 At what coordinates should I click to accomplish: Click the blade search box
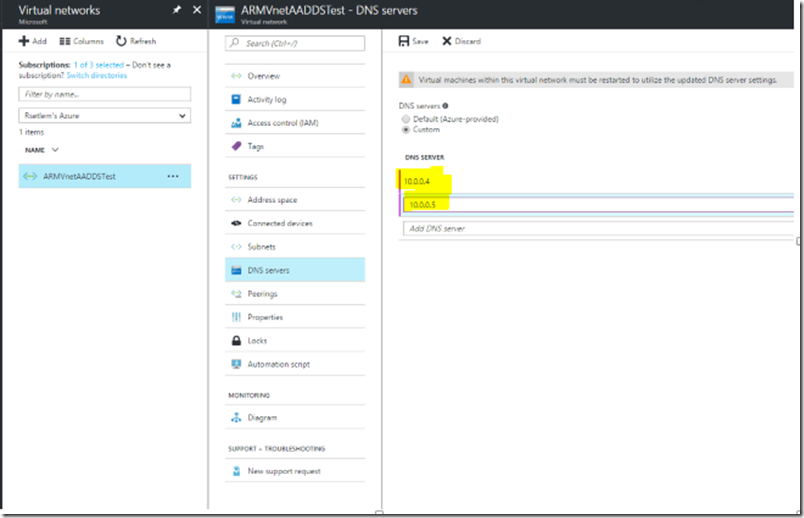click(295, 43)
